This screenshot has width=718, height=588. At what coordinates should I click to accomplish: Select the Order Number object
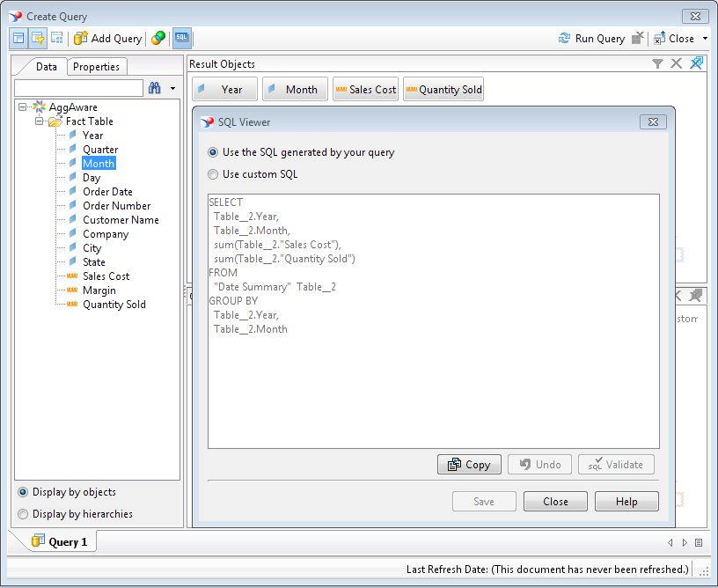pyautogui.click(x=117, y=206)
